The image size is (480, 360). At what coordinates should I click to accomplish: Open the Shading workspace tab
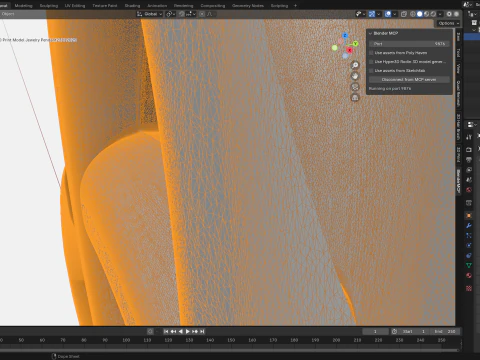click(x=132, y=6)
